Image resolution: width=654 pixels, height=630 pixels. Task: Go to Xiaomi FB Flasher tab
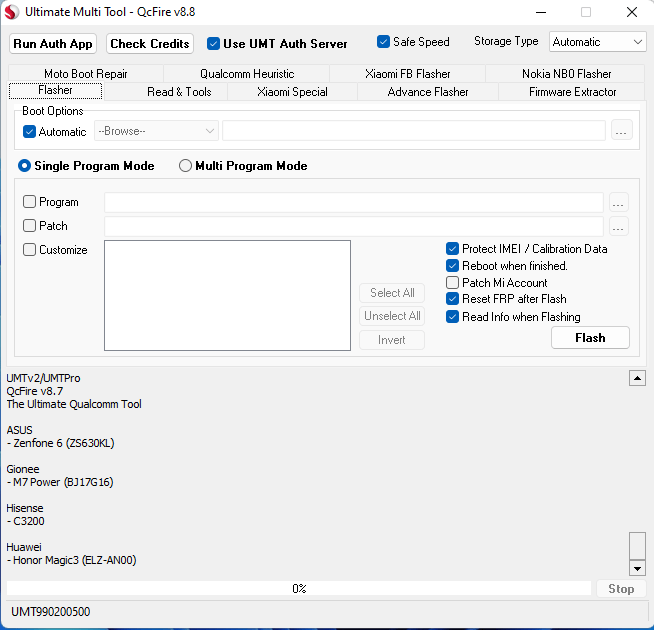pos(407,74)
